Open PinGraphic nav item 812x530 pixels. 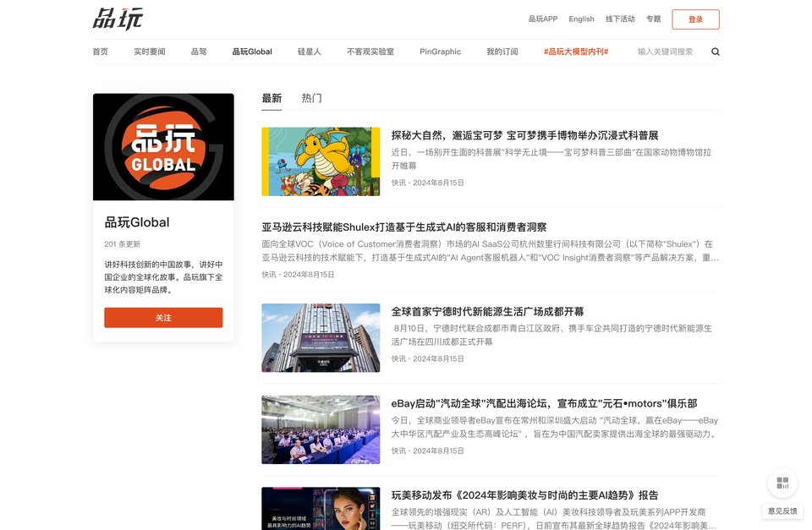pyautogui.click(x=440, y=52)
